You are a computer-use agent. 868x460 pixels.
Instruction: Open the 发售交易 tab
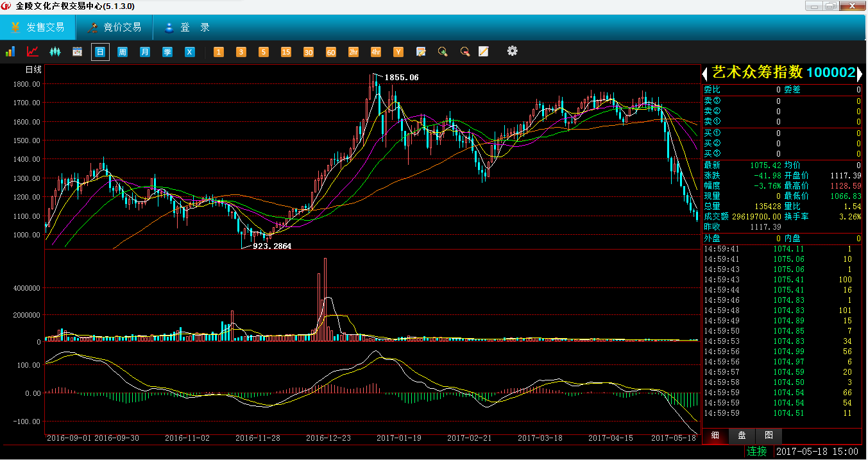(x=38, y=28)
